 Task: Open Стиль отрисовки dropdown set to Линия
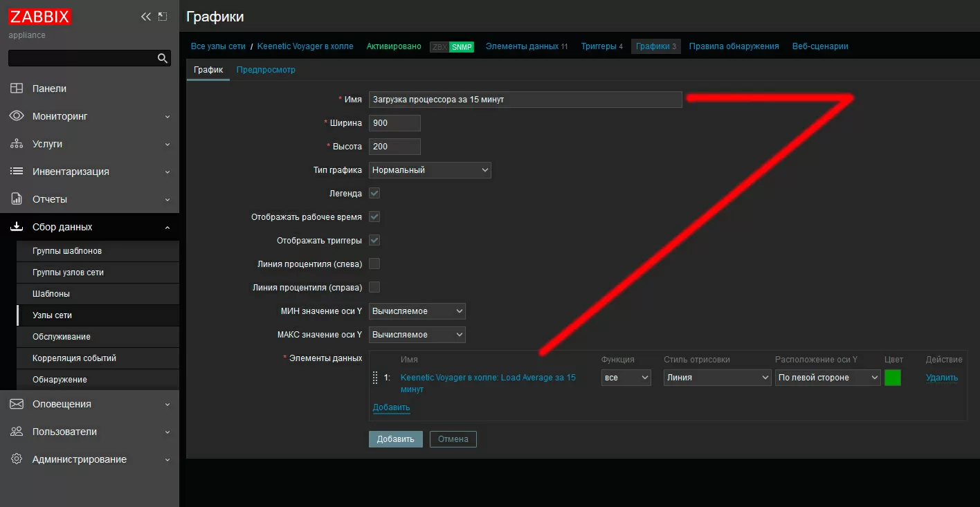point(718,378)
